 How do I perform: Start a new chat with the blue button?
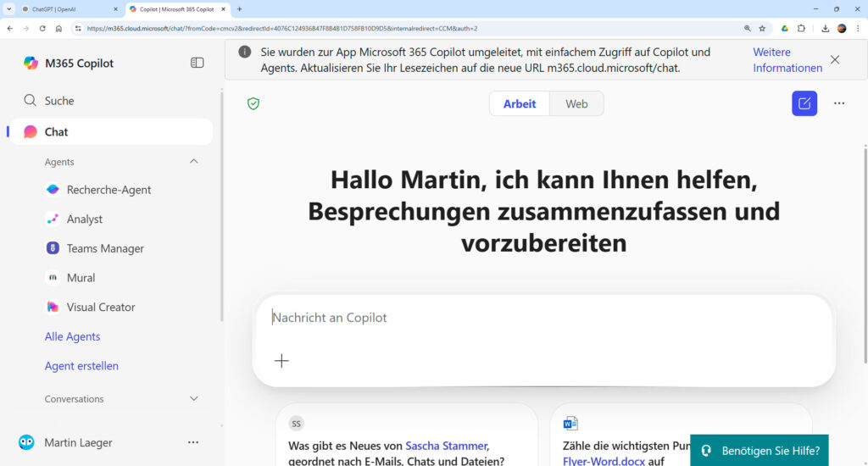(804, 103)
